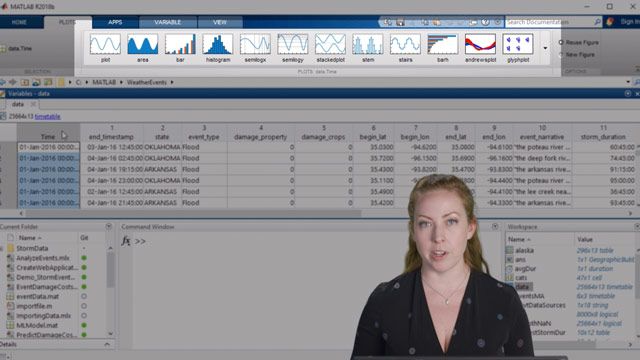Click the help question mark icon
The height and width of the screenshot is (360, 640).
485,22
